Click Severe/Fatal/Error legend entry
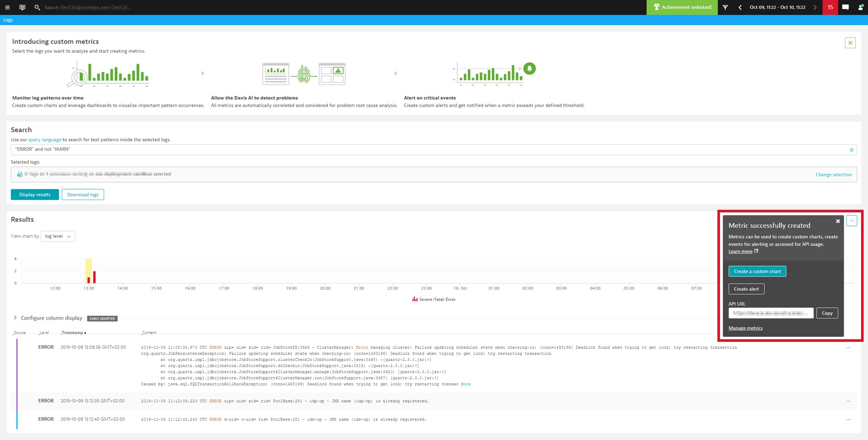This screenshot has width=868, height=440. (x=434, y=299)
